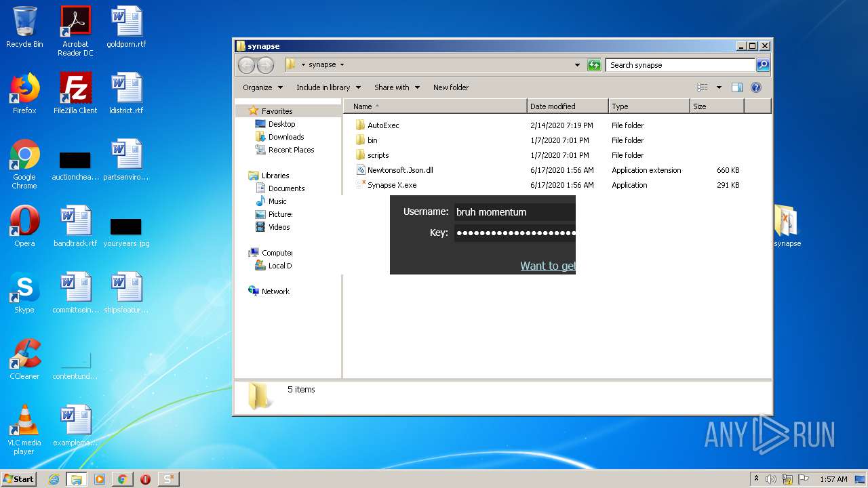868x488 pixels.
Task: Click Explorer Back navigation button
Action: point(246,65)
